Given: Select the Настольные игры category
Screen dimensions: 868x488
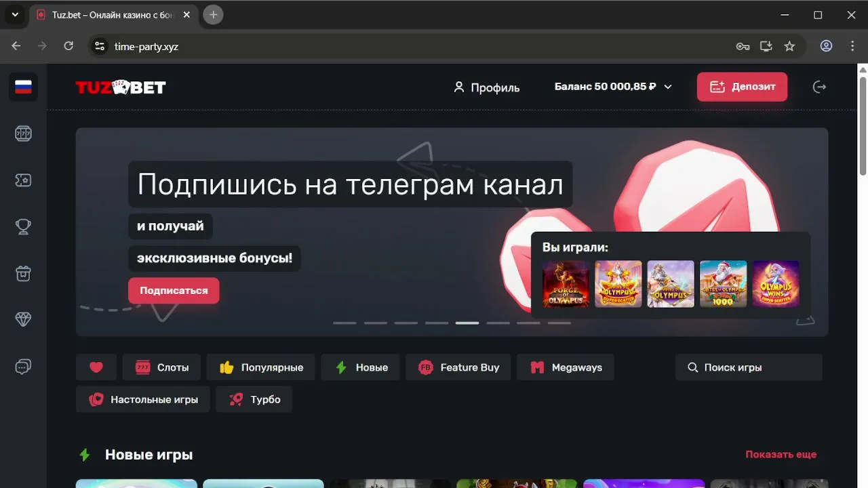Looking at the screenshot, I should (x=143, y=400).
